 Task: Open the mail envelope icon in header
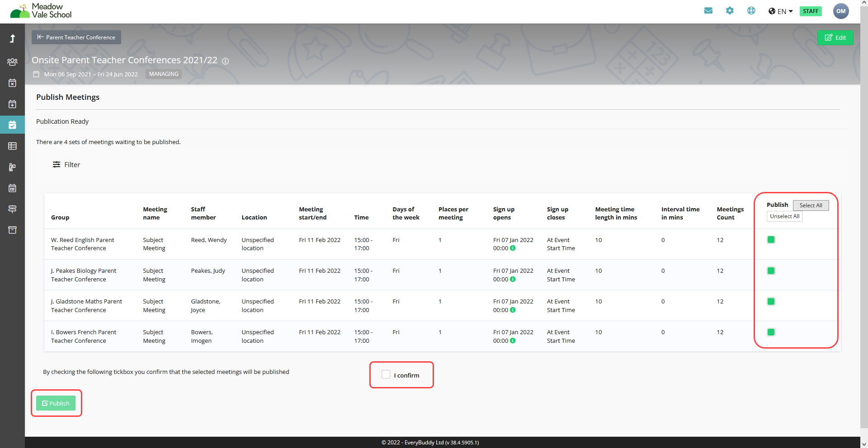pos(708,11)
